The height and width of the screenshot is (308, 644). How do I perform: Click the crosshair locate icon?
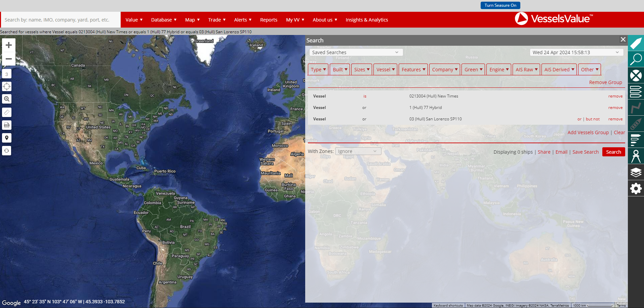[x=7, y=86]
